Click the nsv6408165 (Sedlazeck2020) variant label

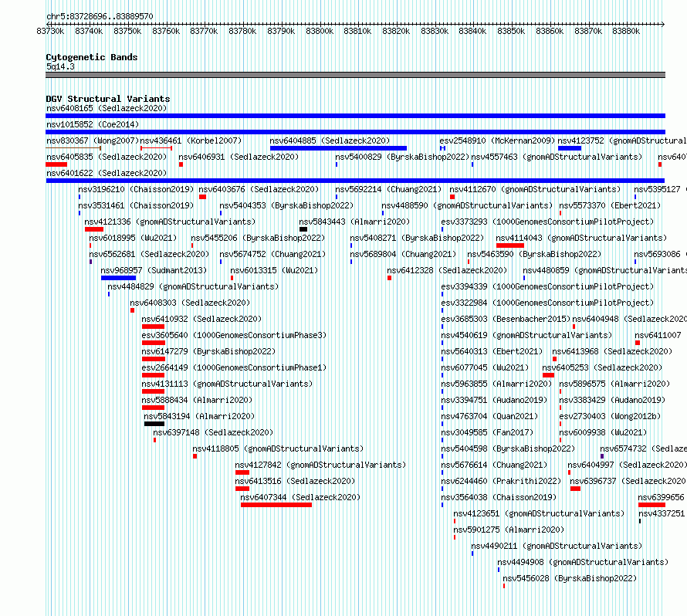[107, 108]
